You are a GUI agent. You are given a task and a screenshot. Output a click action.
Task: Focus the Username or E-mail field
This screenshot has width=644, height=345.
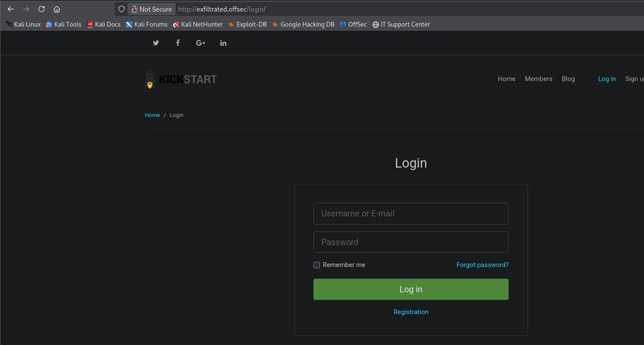[411, 213]
